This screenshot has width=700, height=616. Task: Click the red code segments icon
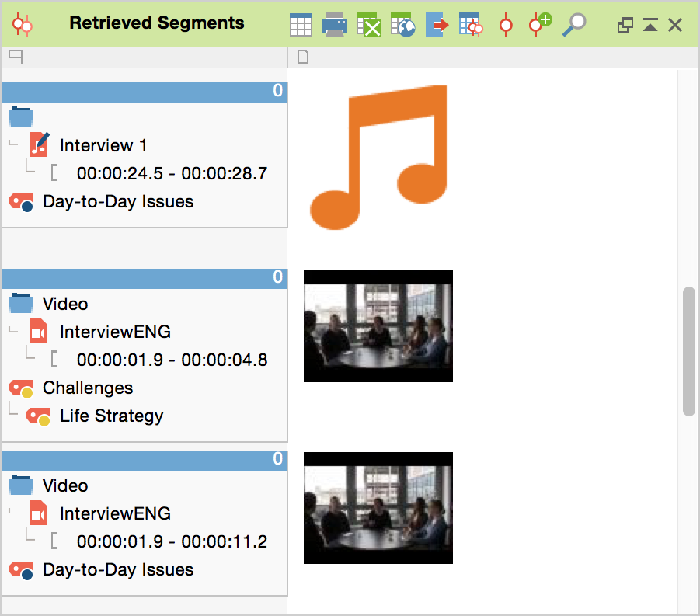click(506, 25)
